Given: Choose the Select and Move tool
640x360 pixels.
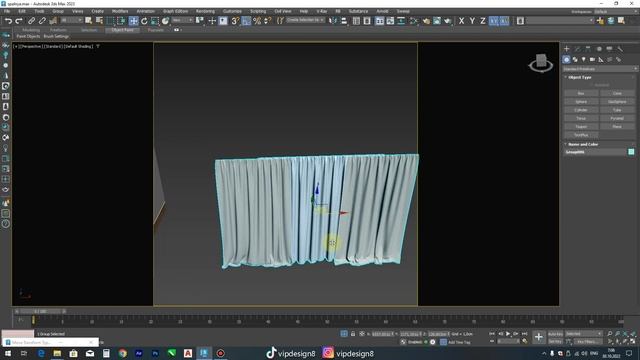Looking at the screenshot, I should (x=133, y=21).
